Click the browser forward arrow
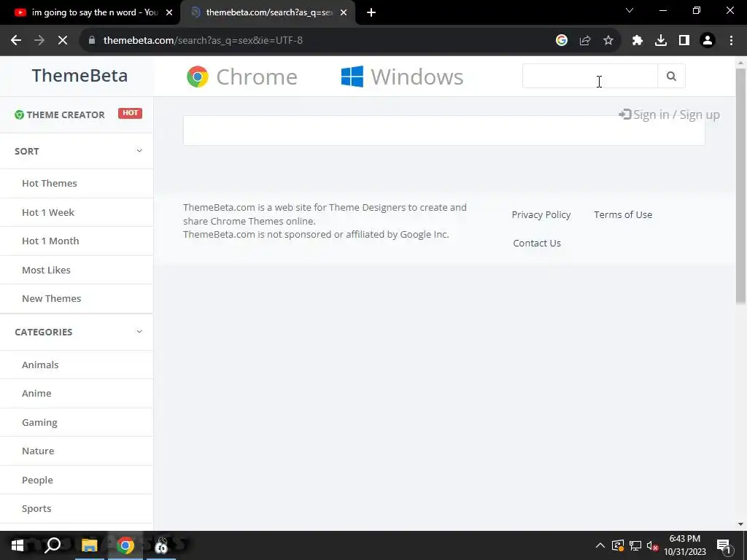Screen dimensions: 747x560 click(x=39, y=41)
